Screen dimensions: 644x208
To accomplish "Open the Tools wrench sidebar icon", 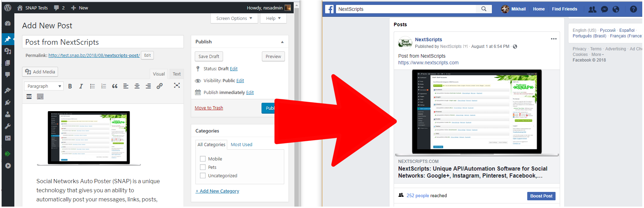I will coord(8,126).
